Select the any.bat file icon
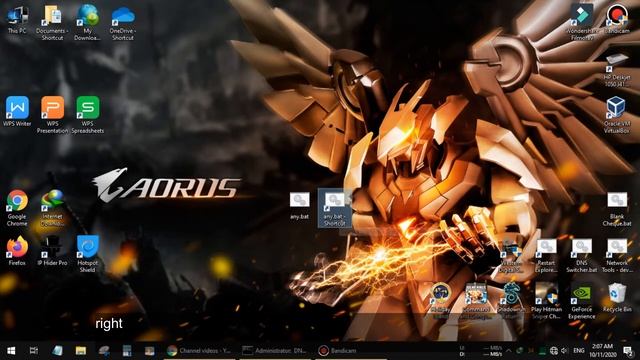This screenshot has height=360, width=640. pos(300,206)
